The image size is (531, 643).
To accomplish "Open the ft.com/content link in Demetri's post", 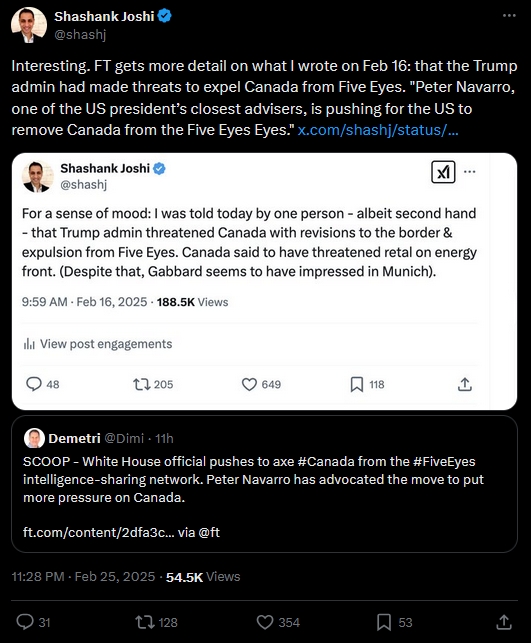I will coord(98,532).
